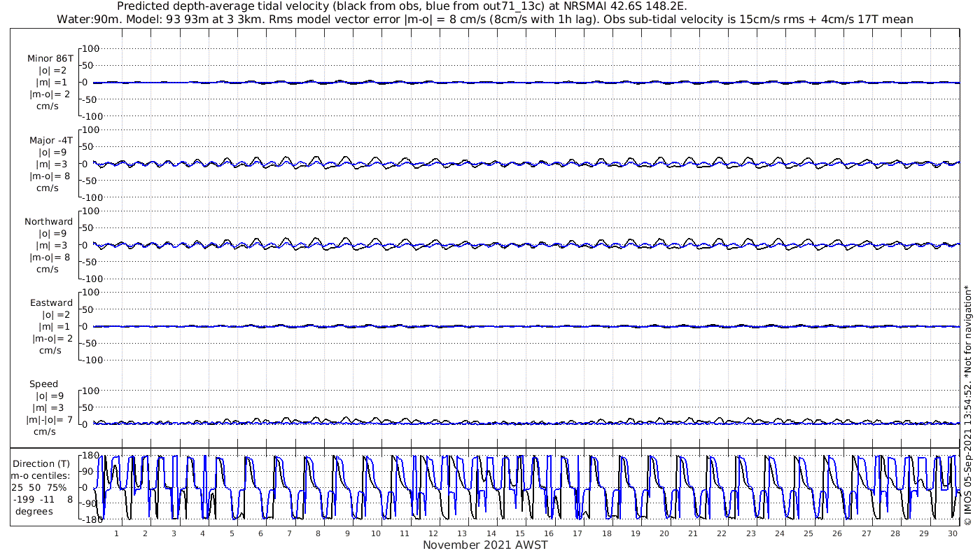Screen dimensions: 980x560
Task: Click the 'Eastward' panel label
Action: pos(51,302)
